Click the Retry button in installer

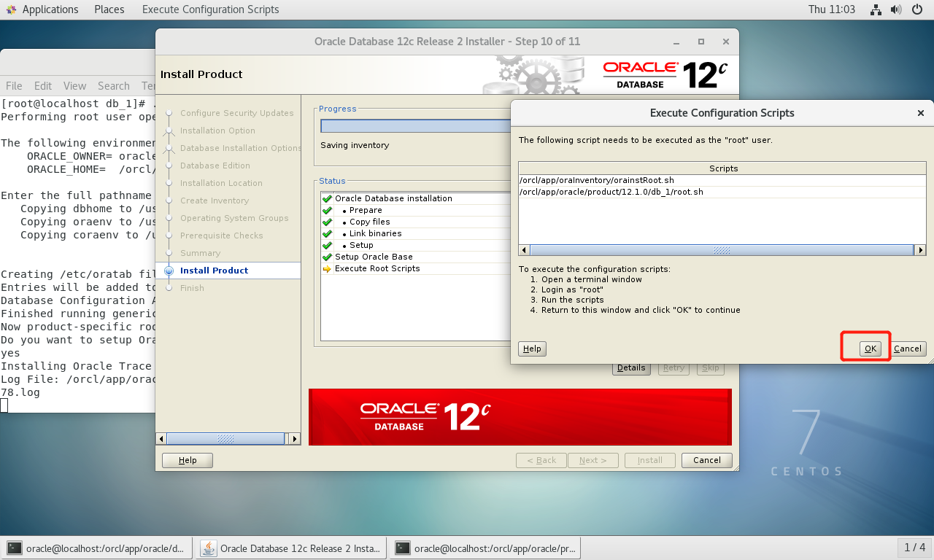tap(674, 368)
